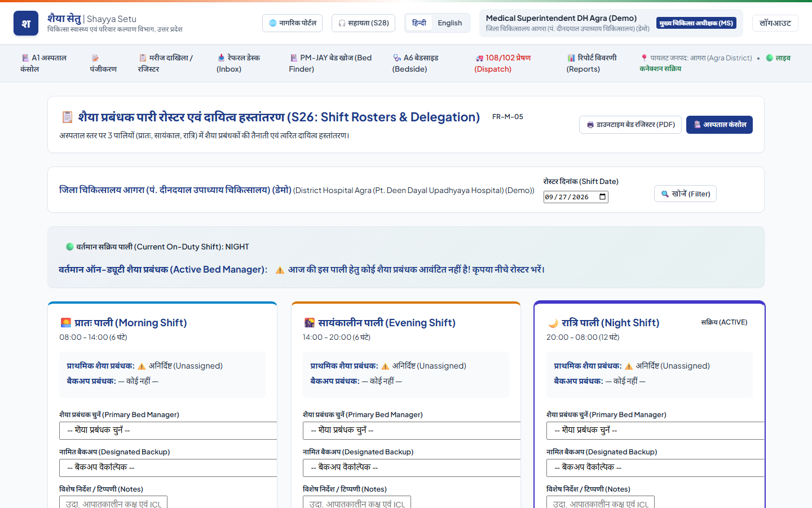Open the सहायता (S28) help button
This screenshot has height=508, width=812.
coord(364,23)
